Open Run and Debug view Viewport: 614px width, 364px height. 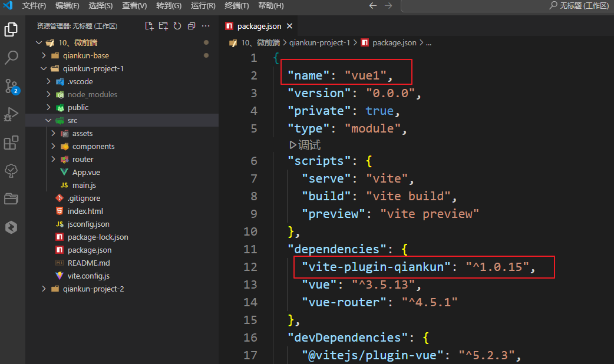[x=11, y=114]
